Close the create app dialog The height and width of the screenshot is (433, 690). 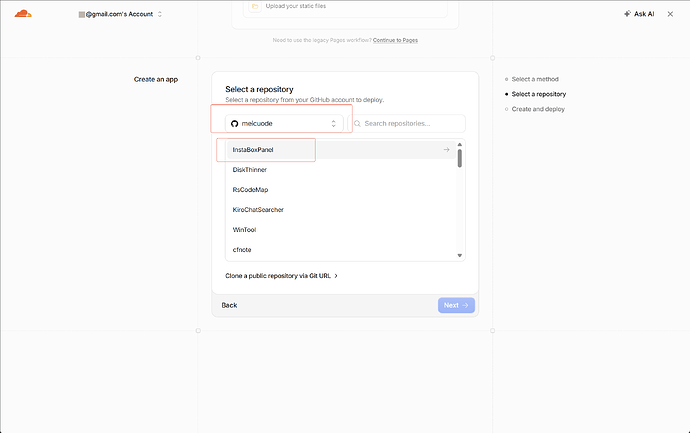click(x=670, y=14)
